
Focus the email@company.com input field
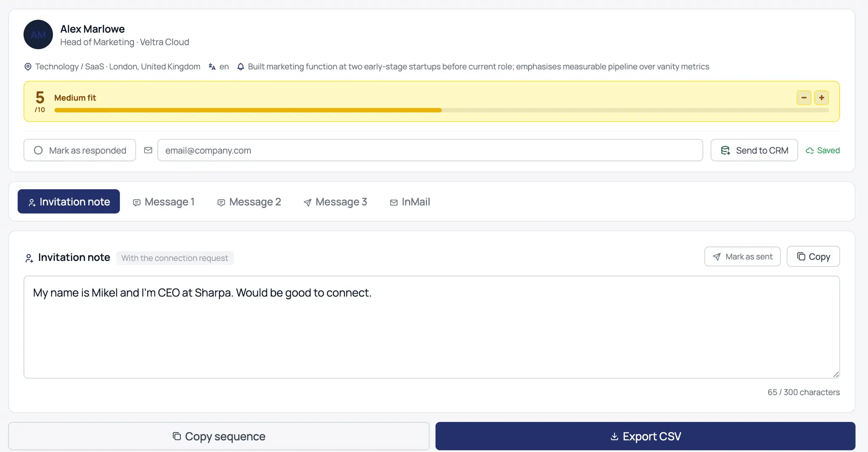tap(430, 150)
